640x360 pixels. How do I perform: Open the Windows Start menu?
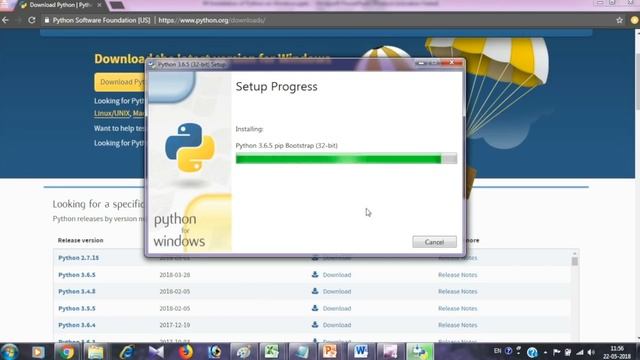[9, 351]
